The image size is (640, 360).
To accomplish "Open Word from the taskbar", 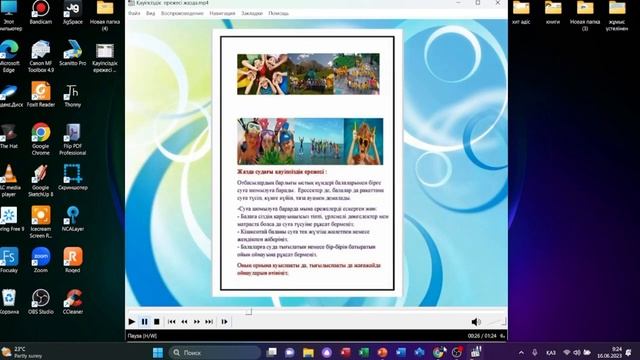I will click(401, 352).
